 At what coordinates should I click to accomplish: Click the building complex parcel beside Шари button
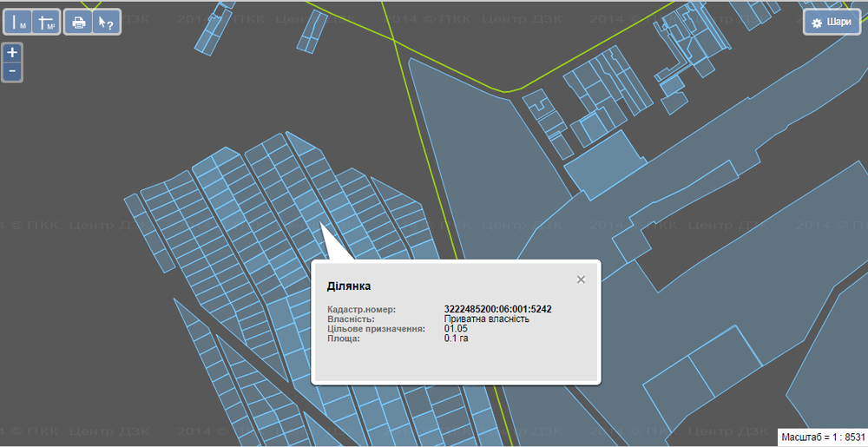pos(685,39)
